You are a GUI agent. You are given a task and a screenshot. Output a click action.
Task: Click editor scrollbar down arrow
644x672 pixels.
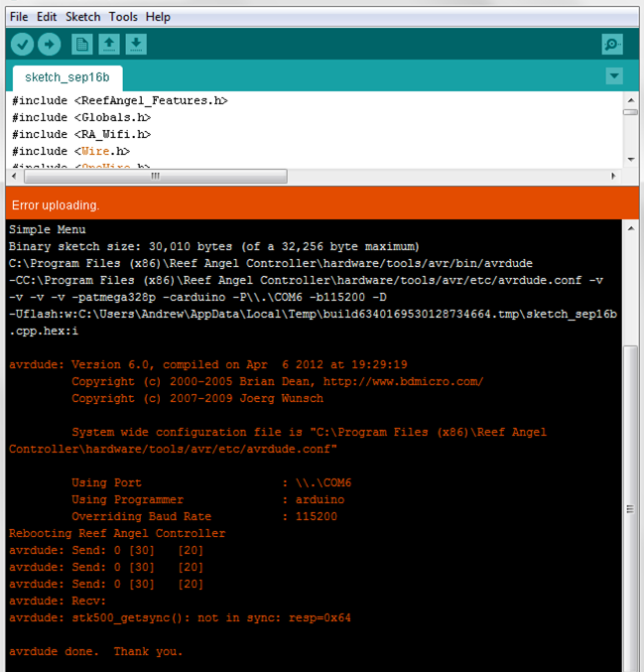pos(631,160)
